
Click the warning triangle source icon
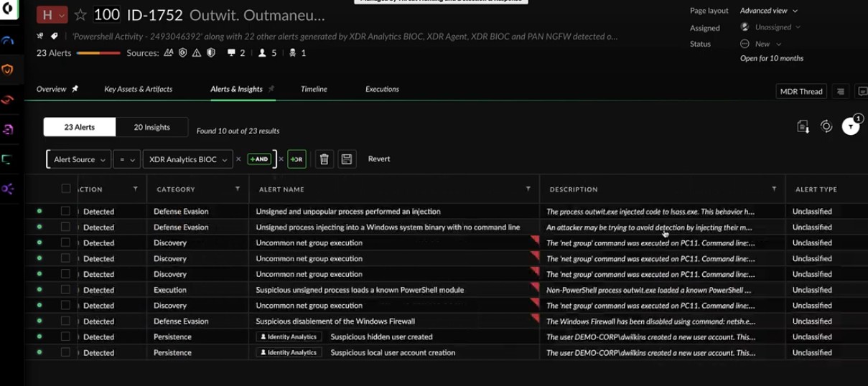point(197,53)
